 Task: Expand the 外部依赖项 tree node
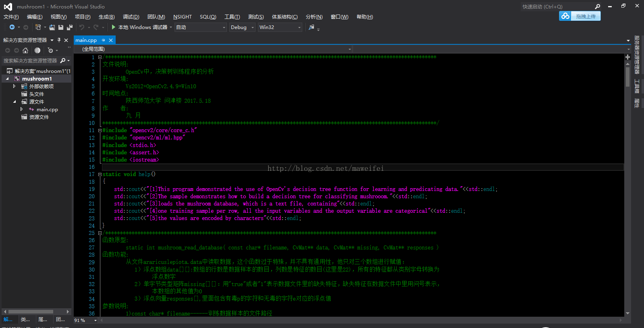[15, 86]
